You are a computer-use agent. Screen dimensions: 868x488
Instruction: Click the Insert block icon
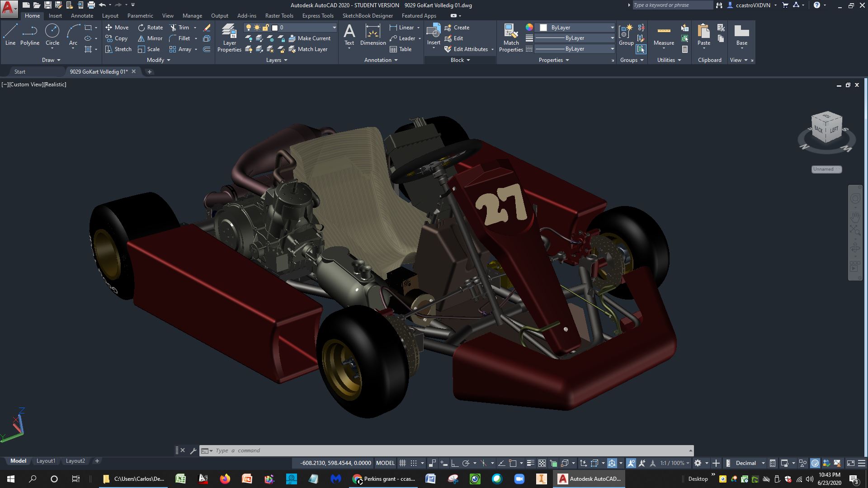(433, 32)
